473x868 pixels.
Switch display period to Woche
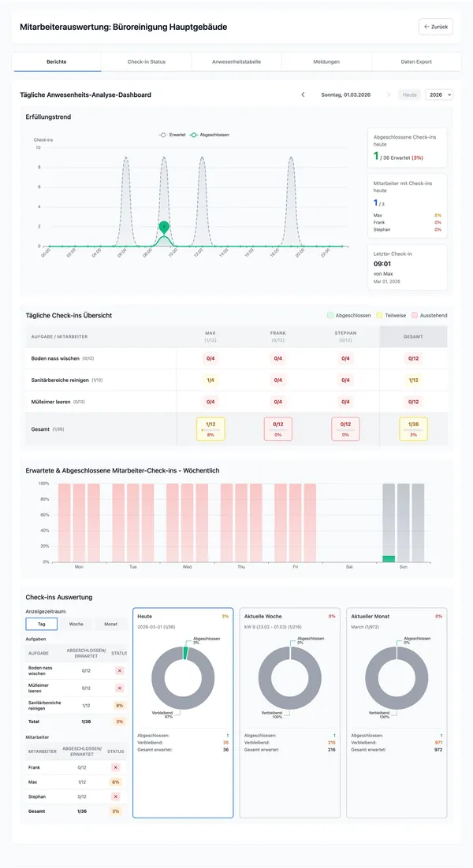click(x=76, y=623)
